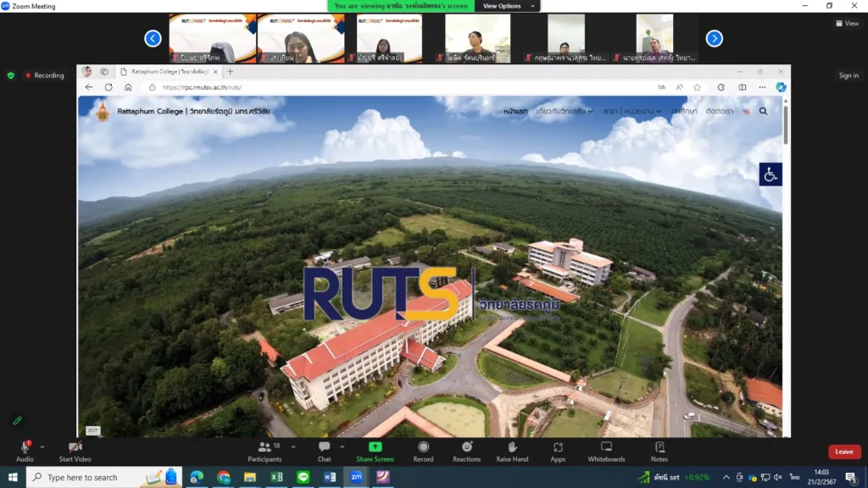Open Whiteboards

pos(606,451)
